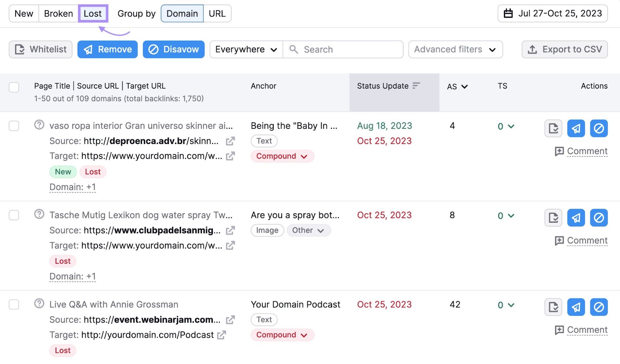Viewport: 620px width, 364px height.
Task: Toggle the select-all checkbox in the table header
Action: 14,88
